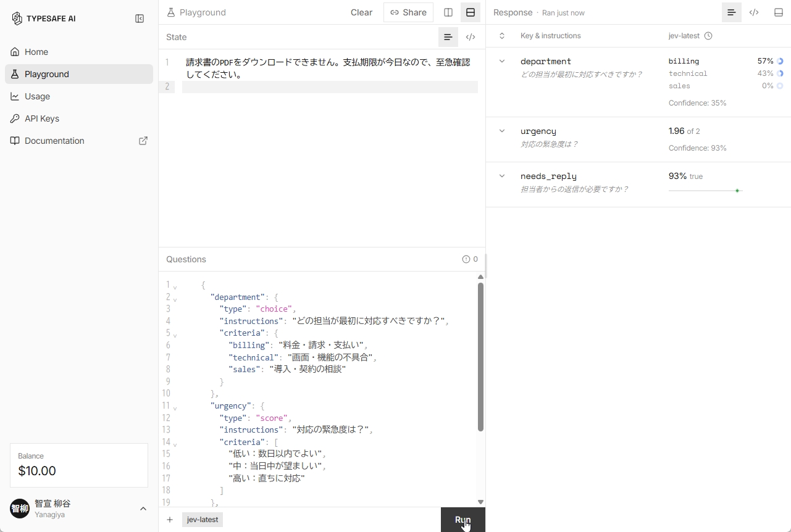Image resolution: width=791 pixels, height=532 pixels.
Task: Select the jev-latest model chip
Action: [x=203, y=520]
